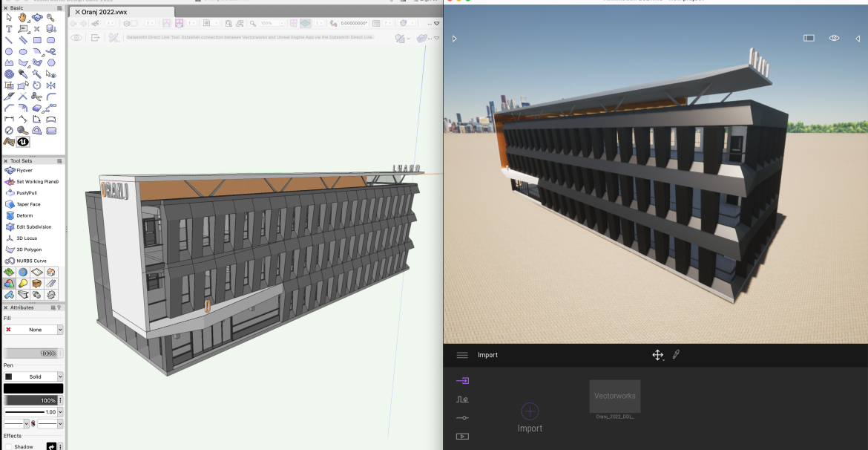Click the Twinmotion eyedropper material picker
The height and width of the screenshot is (450, 868).
tap(676, 355)
